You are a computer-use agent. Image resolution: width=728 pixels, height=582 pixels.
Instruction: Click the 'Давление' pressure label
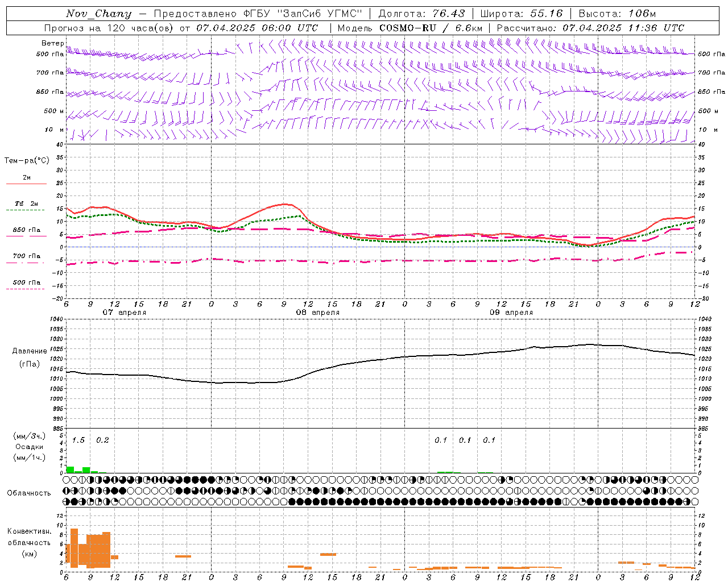coord(30,351)
